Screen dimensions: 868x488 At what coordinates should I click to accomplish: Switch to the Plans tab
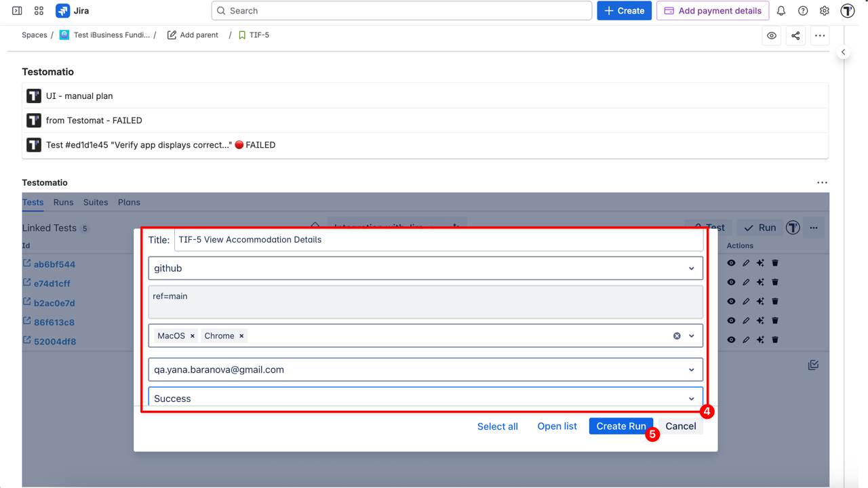click(x=129, y=202)
